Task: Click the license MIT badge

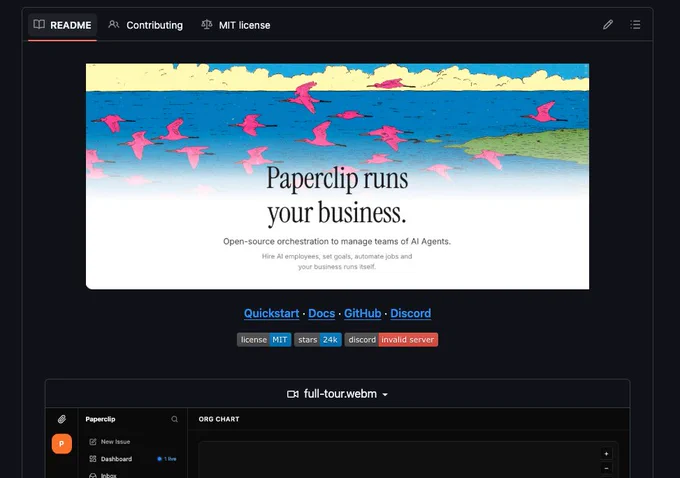Action: tap(264, 340)
